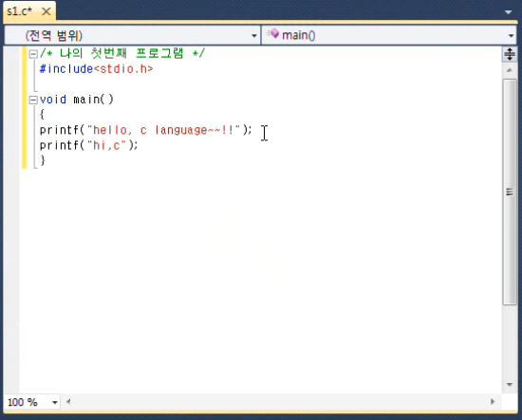Click the horizontal scrollbar left arrow

68,401
